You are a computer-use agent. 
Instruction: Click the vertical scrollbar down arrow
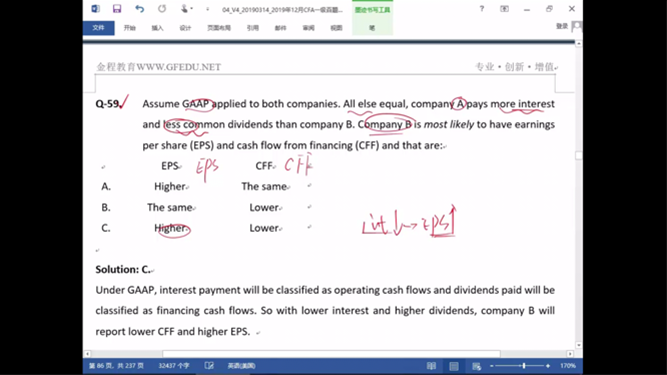point(579,345)
